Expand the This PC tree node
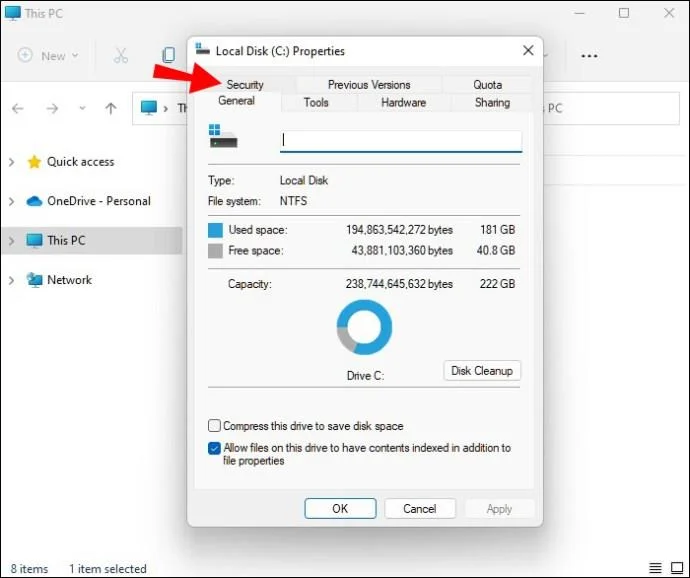 click(x=11, y=241)
